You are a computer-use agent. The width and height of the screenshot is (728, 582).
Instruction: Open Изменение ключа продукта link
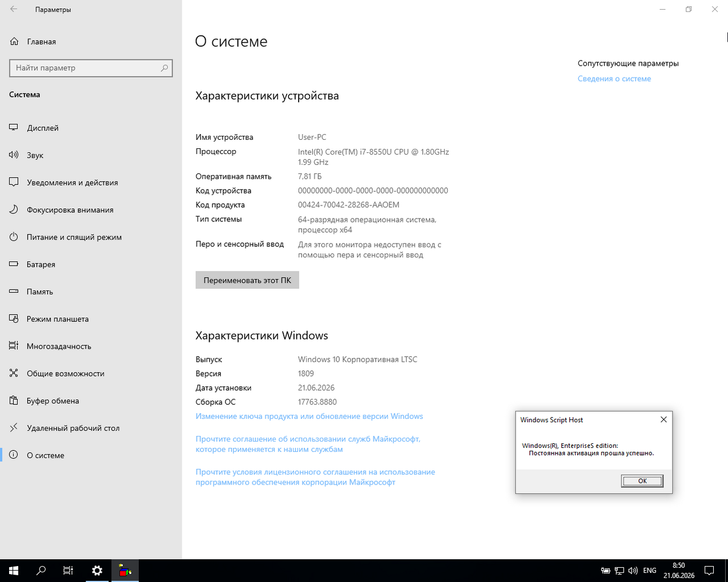click(309, 417)
